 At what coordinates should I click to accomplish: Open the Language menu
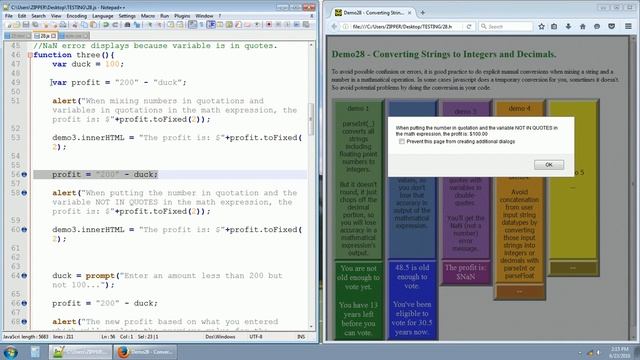click(102, 16)
